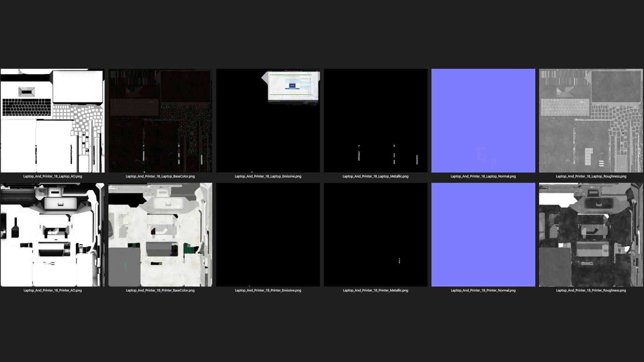Select the Laptop BaseColor texture thumbnail
Viewport: 644px width, 362px height.
click(160, 121)
